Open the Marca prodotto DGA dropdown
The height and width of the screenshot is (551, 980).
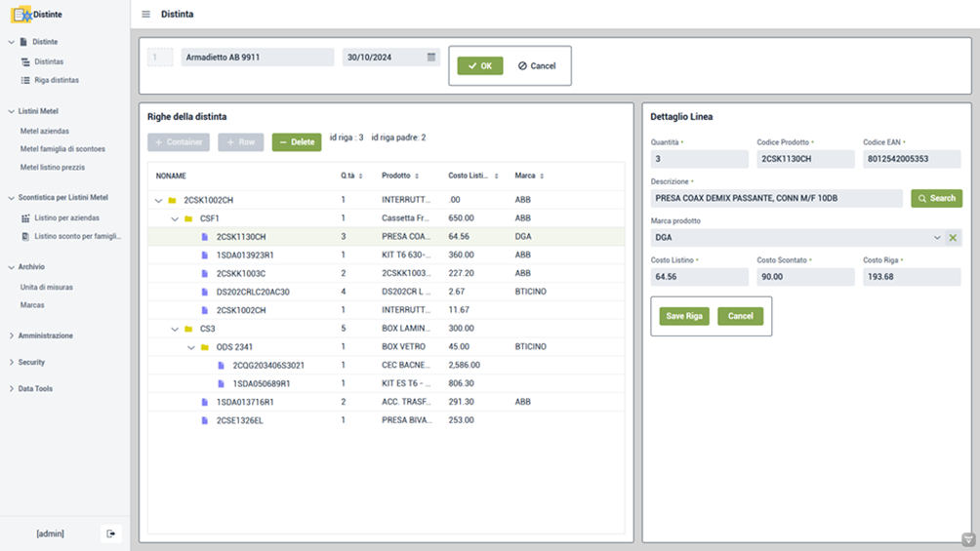click(x=937, y=237)
